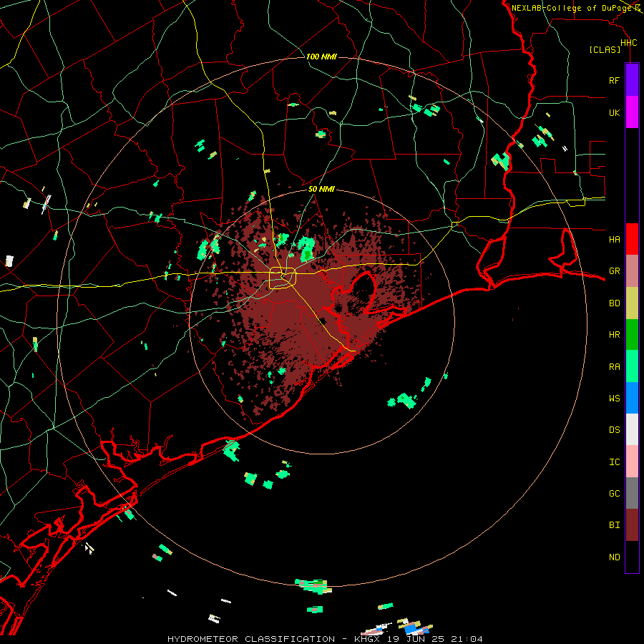Click the RA legend label
Image resolution: width=644 pixels, height=644 pixels.
(x=614, y=367)
